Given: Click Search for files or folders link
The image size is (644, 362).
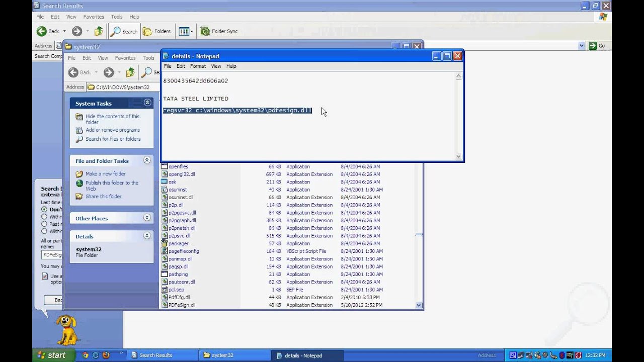Looking at the screenshot, I should point(113,139).
